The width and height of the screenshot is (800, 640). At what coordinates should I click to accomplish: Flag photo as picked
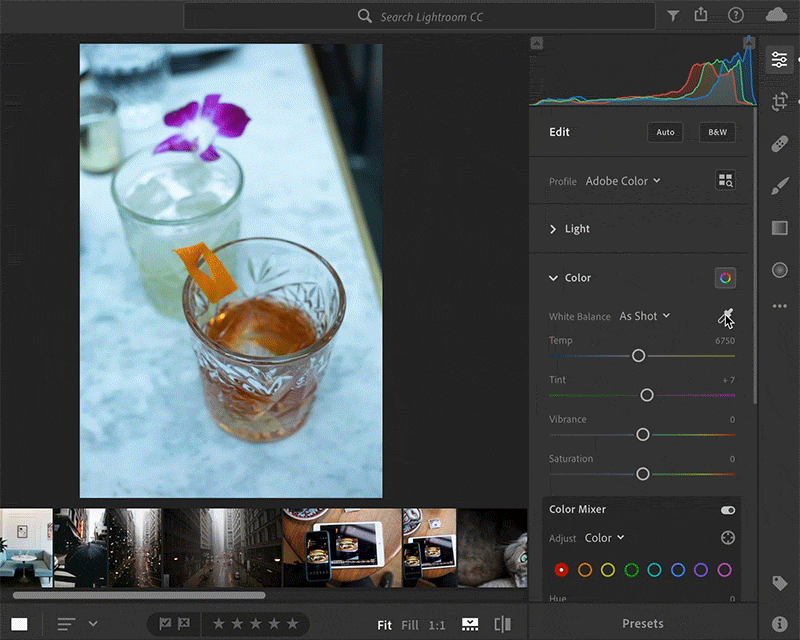[x=165, y=624]
